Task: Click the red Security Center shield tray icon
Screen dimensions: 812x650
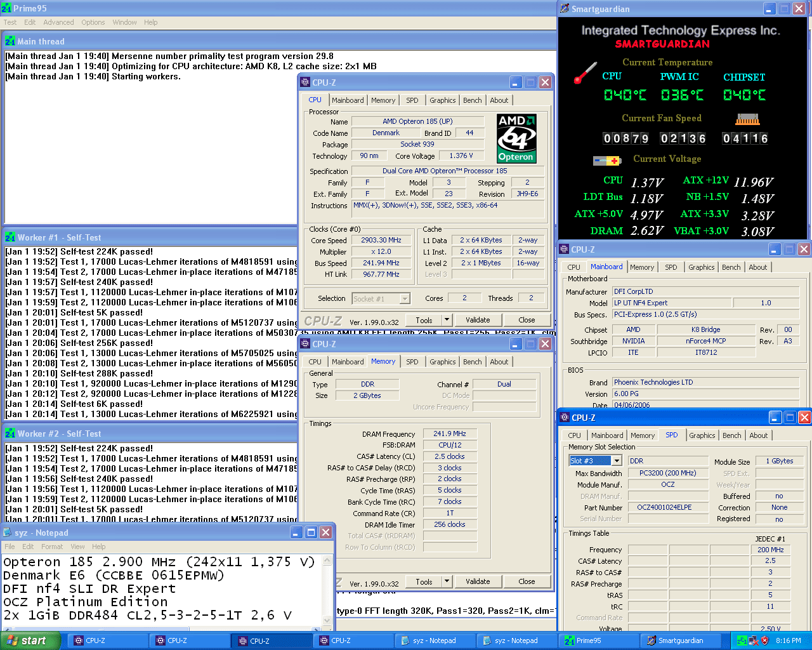Action: click(x=764, y=640)
